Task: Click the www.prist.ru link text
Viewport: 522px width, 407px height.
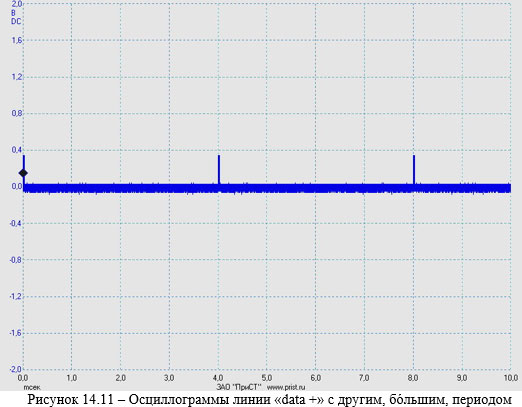Action: coord(286,387)
